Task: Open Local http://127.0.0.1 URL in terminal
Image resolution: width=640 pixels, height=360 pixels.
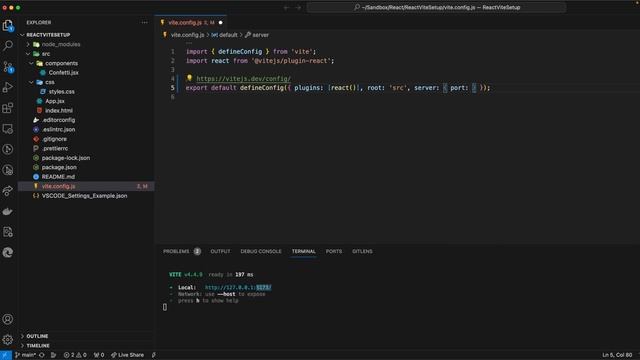Action: coord(238,287)
